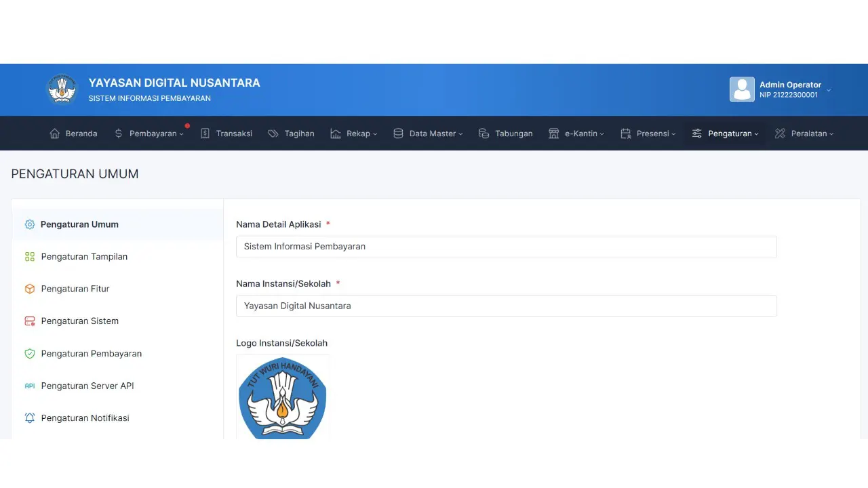The width and height of the screenshot is (868, 488).
Task: Expand the Pengaturan menu chevron
Action: pyautogui.click(x=757, y=134)
